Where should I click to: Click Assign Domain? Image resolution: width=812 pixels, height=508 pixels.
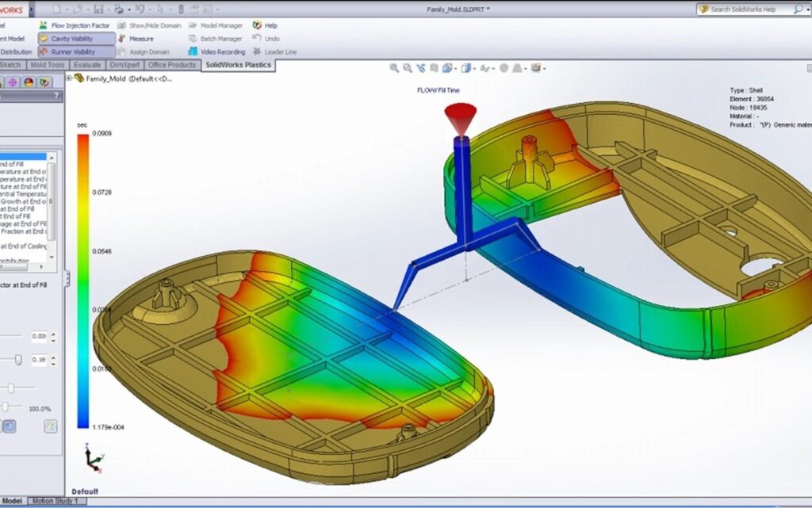144,52
